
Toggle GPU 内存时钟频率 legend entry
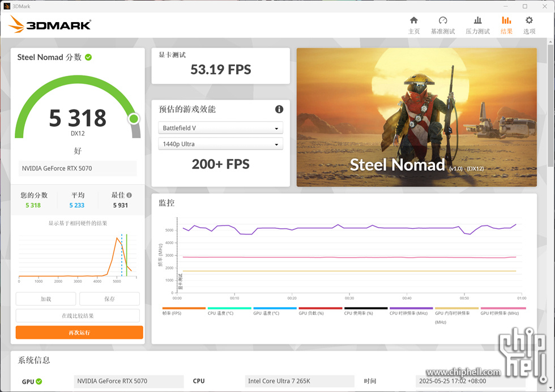coord(456,316)
